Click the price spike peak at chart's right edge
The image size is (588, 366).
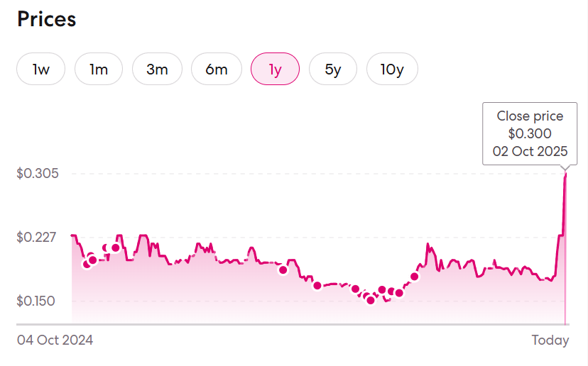point(565,174)
